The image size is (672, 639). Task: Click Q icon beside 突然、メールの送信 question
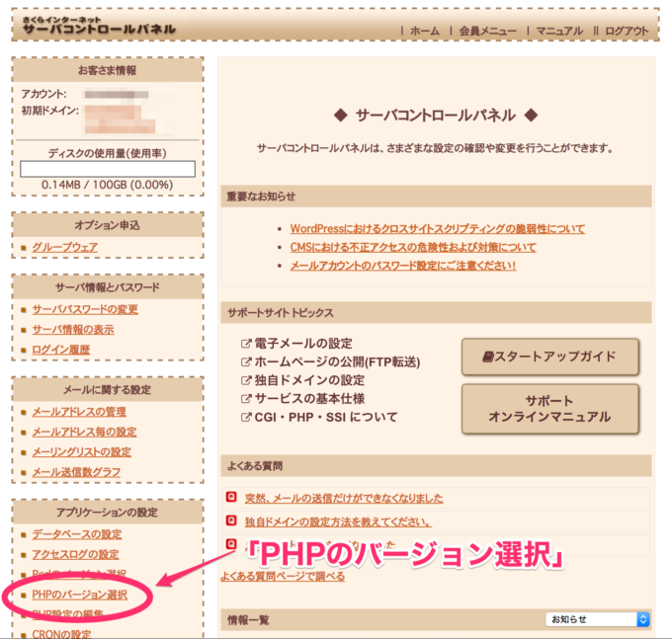[x=231, y=497]
